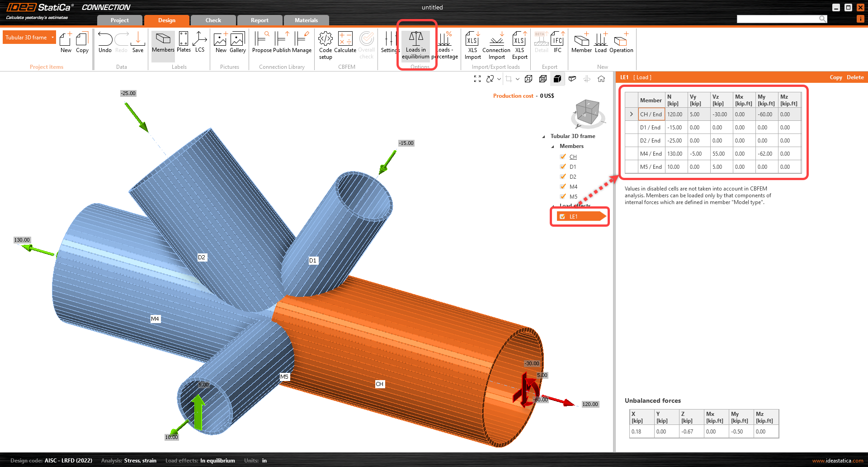Uncheck the D1 member checkbox

563,167
